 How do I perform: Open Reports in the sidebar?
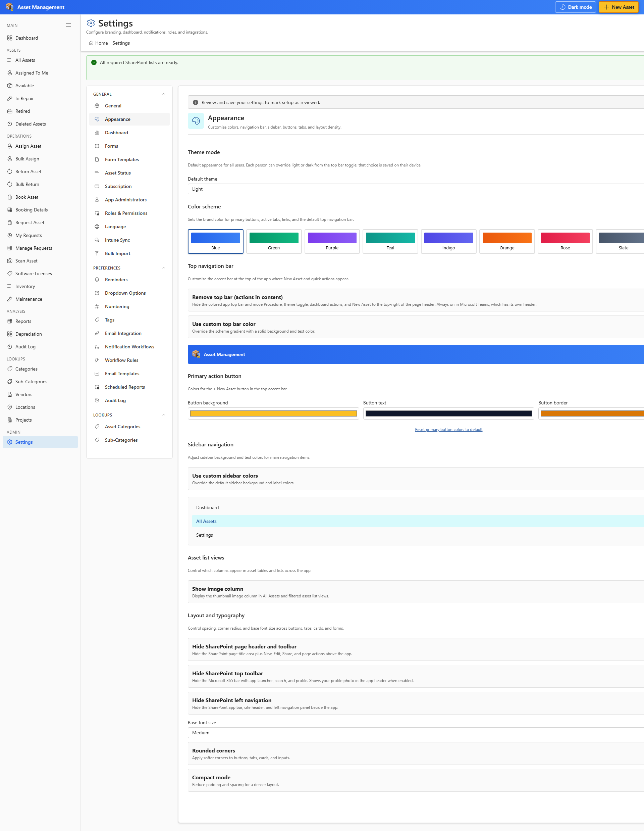[40, 321]
